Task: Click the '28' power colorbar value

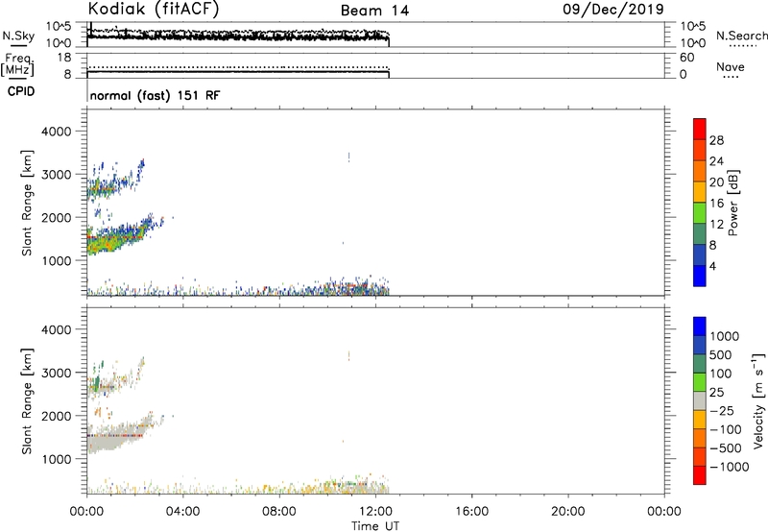Action: click(716, 140)
